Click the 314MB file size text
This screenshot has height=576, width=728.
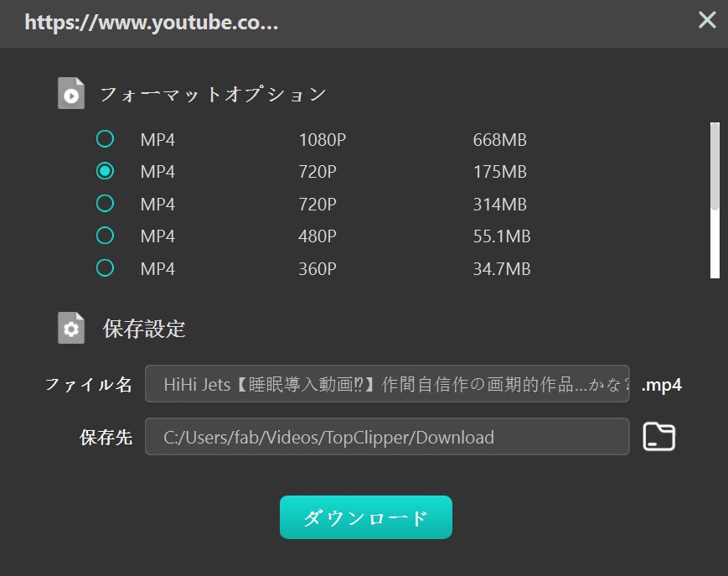[499, 205]
